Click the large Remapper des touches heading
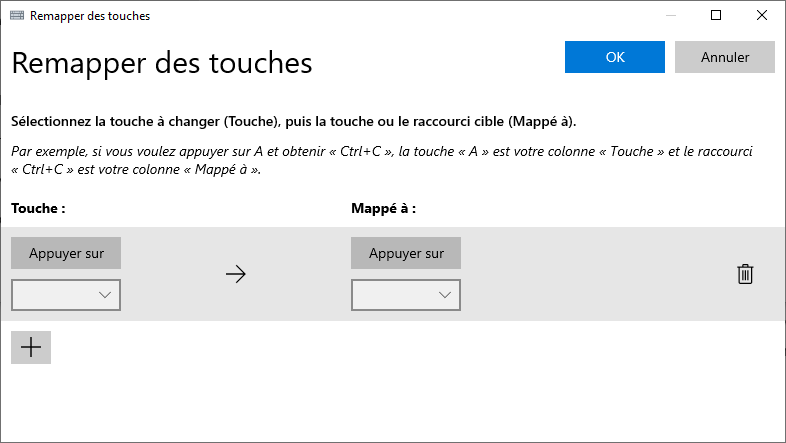Screen dimensions: 786x443 click(162, 63)
